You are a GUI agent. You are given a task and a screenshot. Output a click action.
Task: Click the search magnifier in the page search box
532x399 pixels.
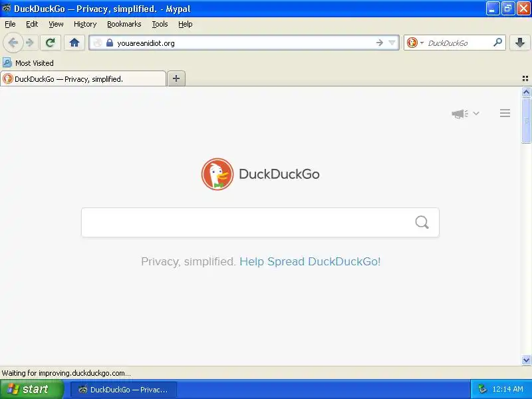tap(422, 222)
